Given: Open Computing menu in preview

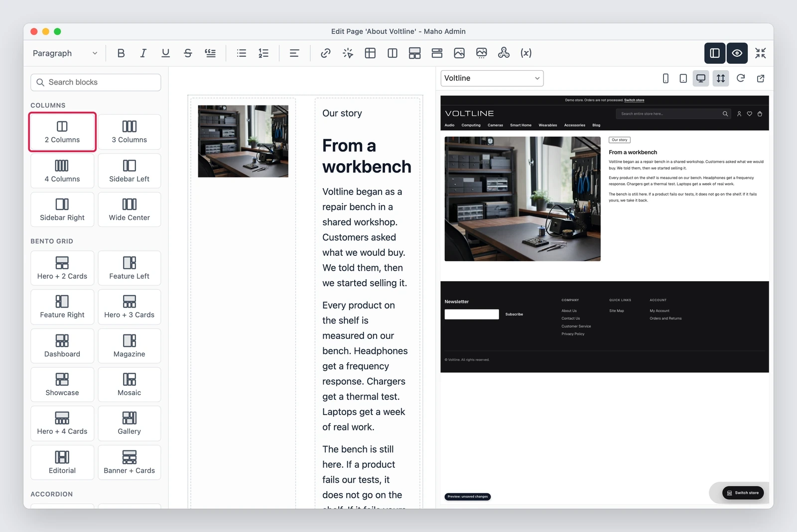Looking at the screenshot, I should 471,125.
